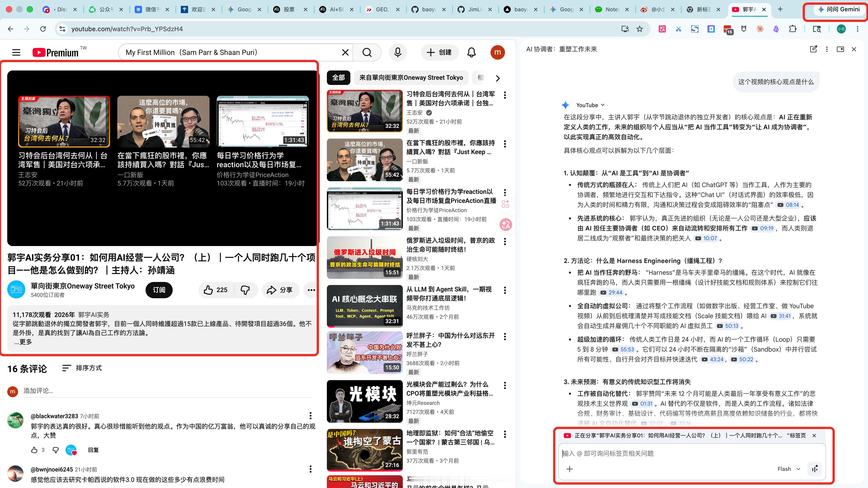Image resolution: width=868 pixels, height=488 pixels.
Task: Like the @blackwater3283 comment
Action: tap(34, 450)
